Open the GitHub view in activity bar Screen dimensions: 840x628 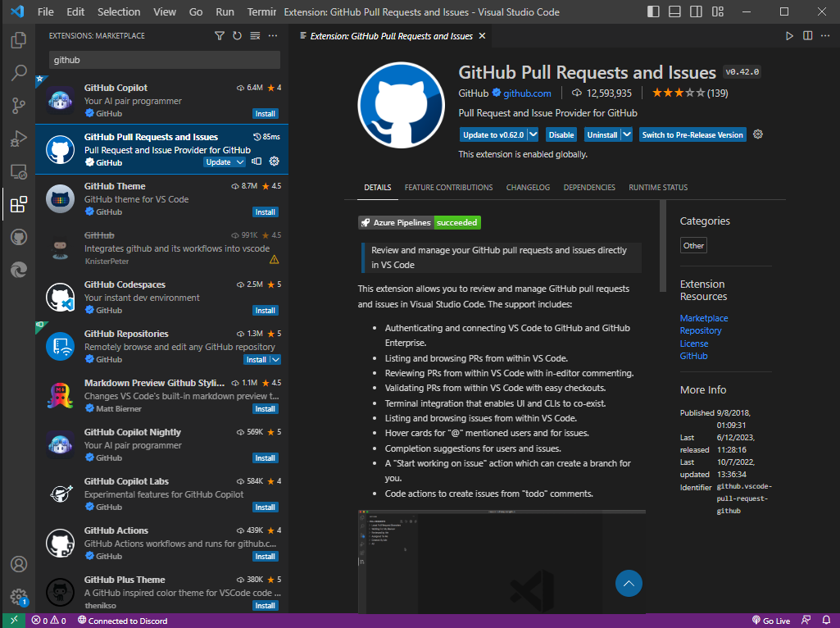[19, 237]
